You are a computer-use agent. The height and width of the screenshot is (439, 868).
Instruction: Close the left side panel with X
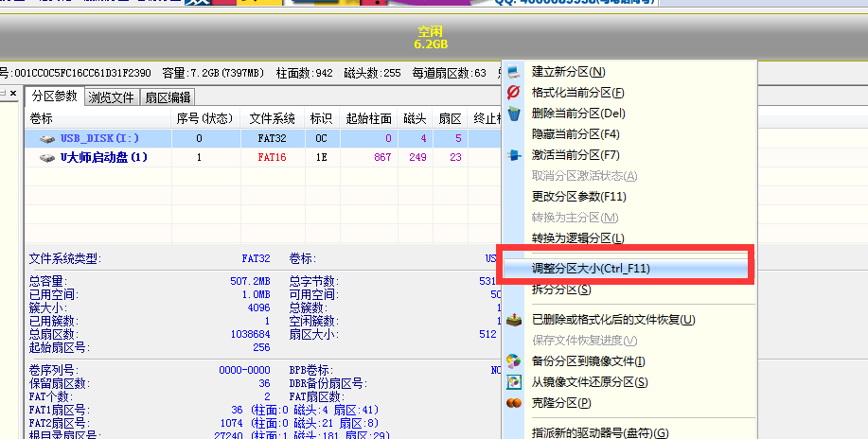point(13,93)
